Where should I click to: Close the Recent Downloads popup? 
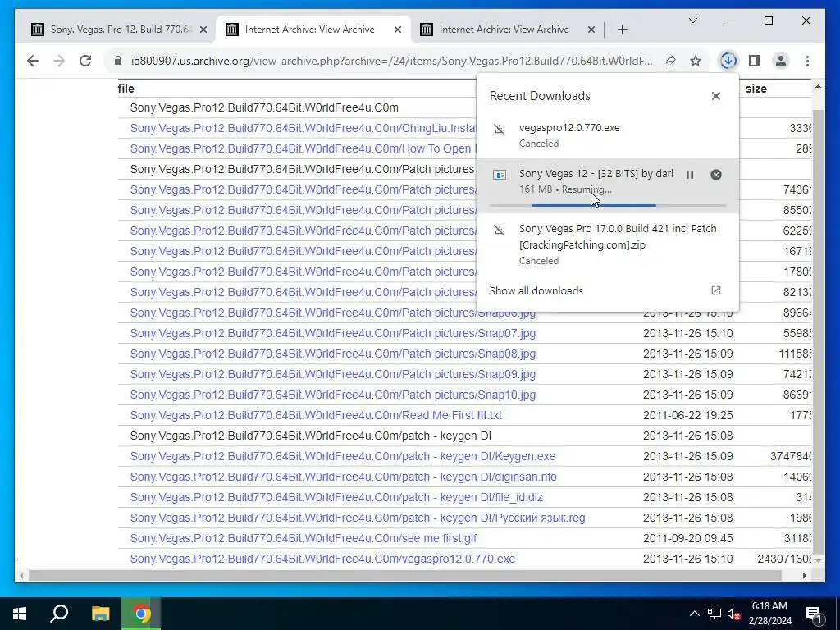(x=715, y=96)
